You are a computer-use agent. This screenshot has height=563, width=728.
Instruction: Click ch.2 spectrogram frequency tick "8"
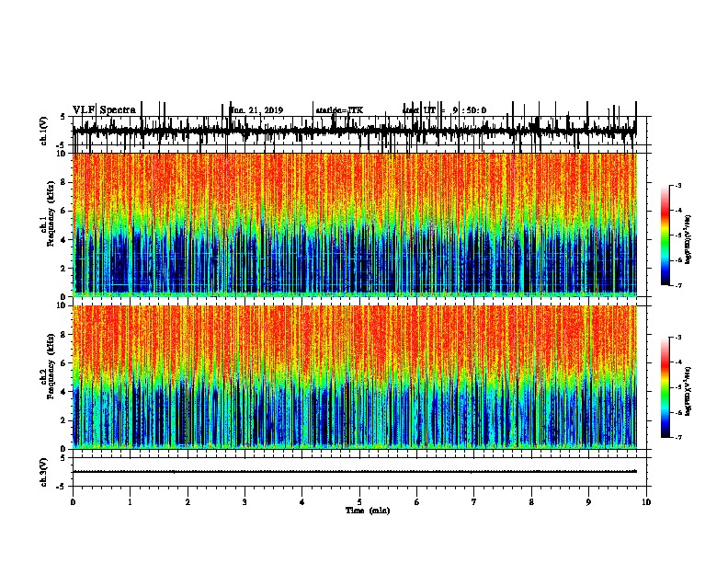(63, 335)
